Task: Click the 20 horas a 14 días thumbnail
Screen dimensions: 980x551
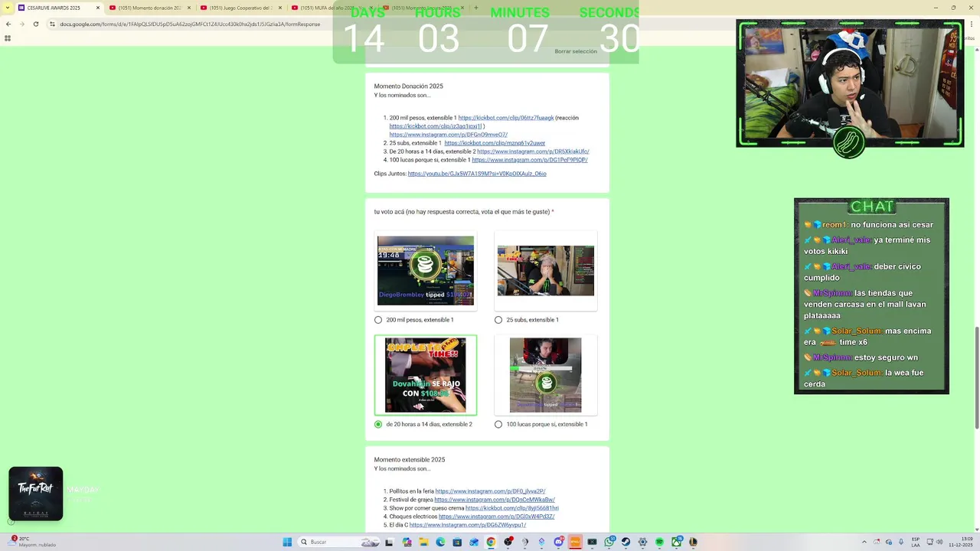Action: pos(426,375)
